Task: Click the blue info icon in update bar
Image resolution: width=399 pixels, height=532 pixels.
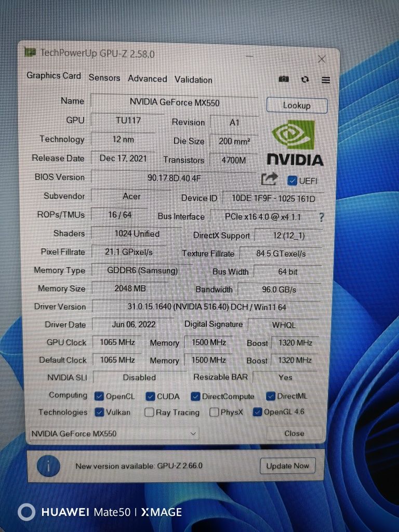Action: [48, 466]
